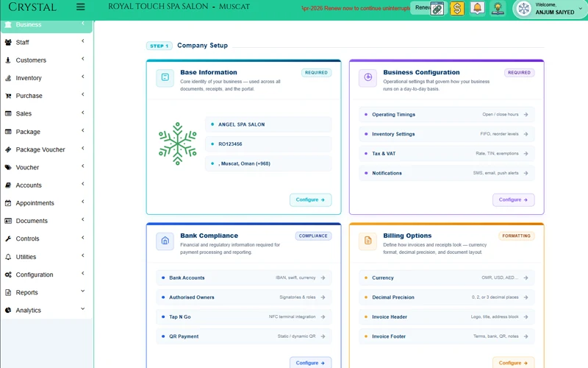Expand the Package chevron in sidebar
The height and width of the screenshot is (368, 588).
83,131
